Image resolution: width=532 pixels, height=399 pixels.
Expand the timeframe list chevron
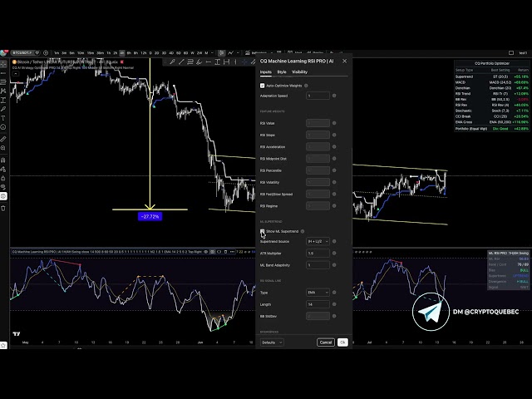pos(213,53)
